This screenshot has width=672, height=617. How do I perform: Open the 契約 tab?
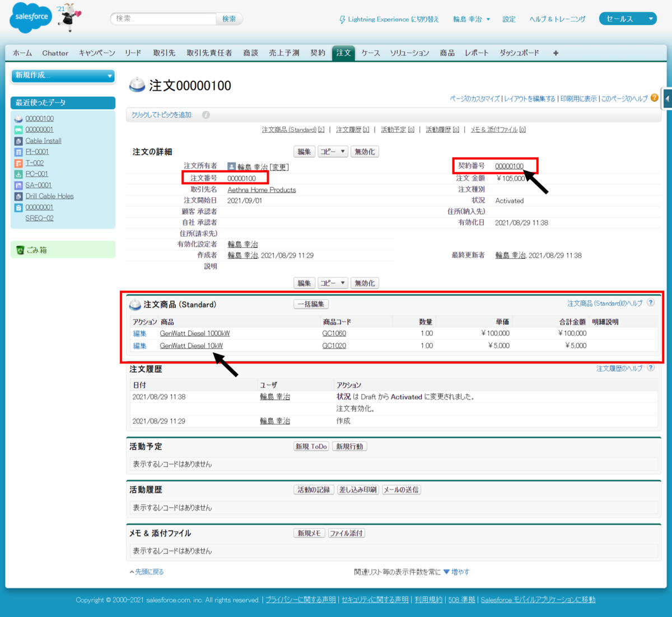tap(318, 53)
